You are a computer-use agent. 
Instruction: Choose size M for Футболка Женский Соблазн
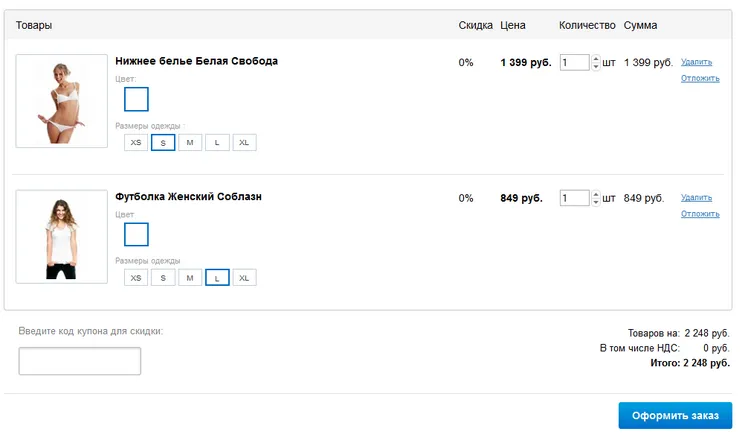(x=190, y=278)
